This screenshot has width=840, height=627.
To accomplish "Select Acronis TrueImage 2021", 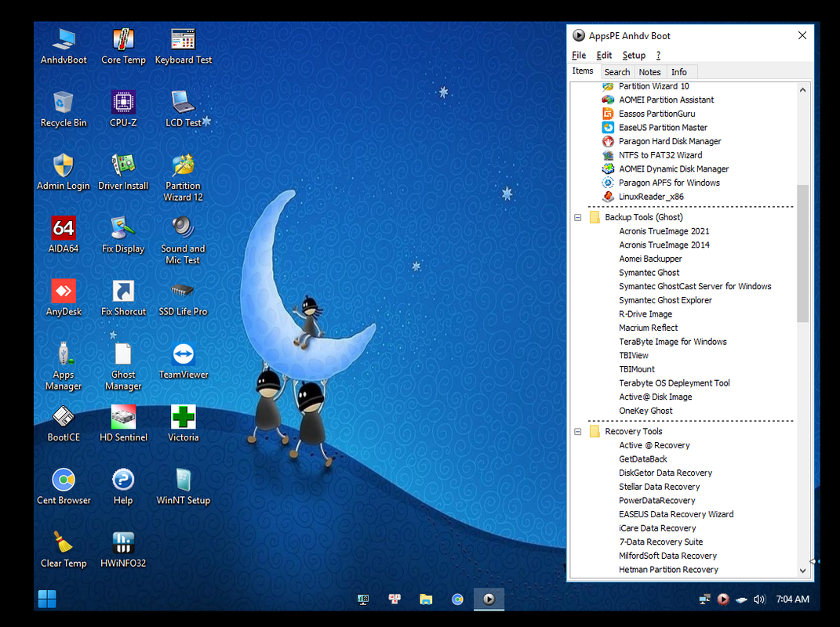I will (664, 231).
